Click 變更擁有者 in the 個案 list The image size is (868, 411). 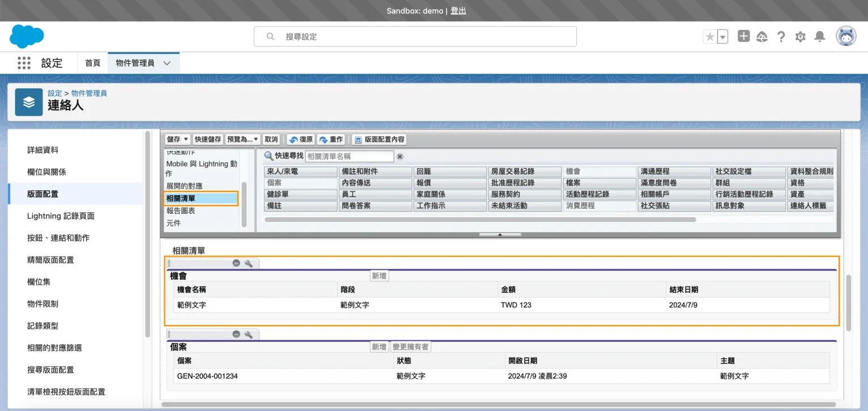pos(411,347)
